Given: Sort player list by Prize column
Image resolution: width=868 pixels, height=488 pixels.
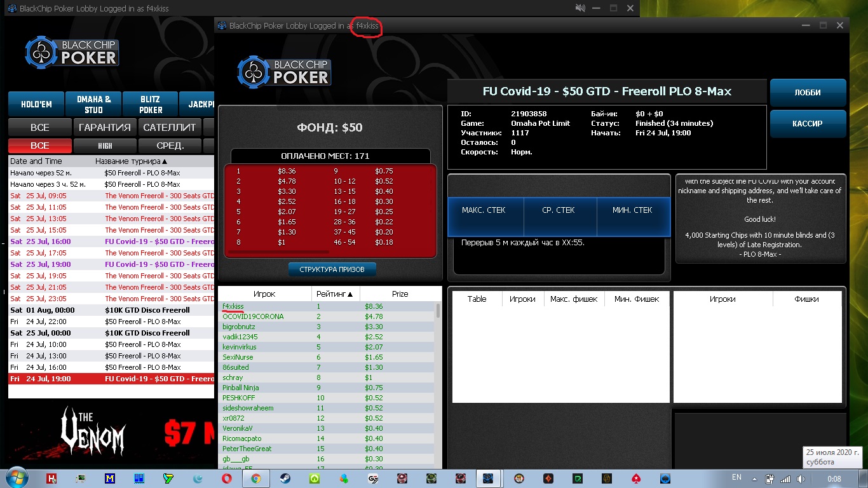Looking at the screenshot, I should (x=400, y=294).
